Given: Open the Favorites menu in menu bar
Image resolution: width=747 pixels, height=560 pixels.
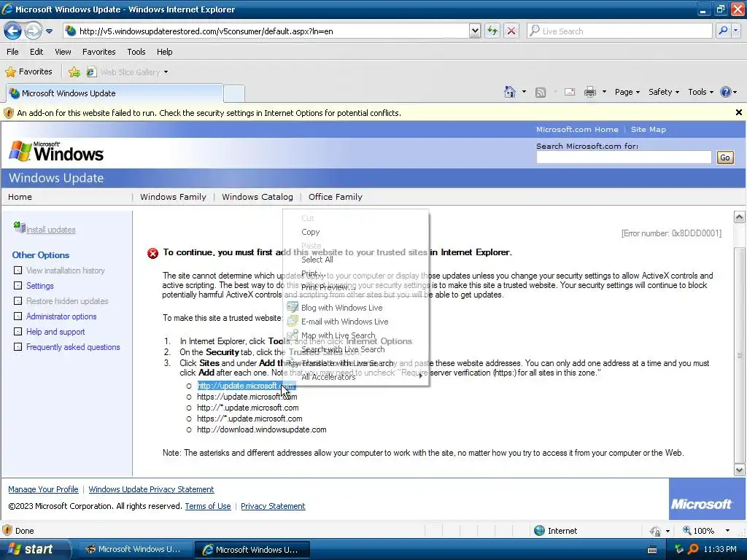Looking at the screenshot, I should [98, 52].
